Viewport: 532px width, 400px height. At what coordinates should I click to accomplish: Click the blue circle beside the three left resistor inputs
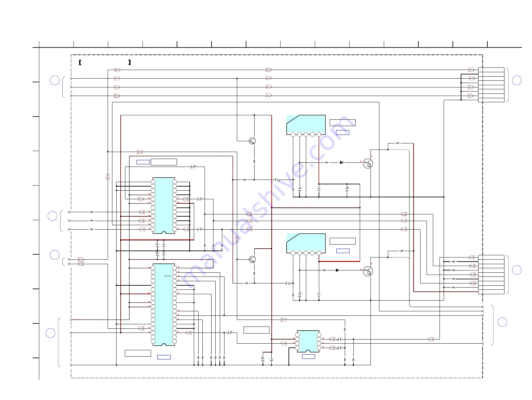tap(53, 216)
